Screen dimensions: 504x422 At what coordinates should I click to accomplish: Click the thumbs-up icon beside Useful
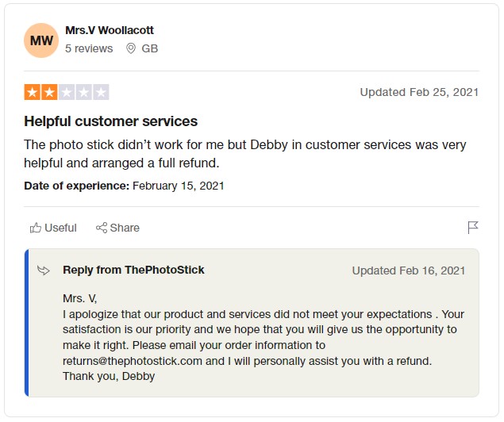pyautogui.click(x=36, y=228)
